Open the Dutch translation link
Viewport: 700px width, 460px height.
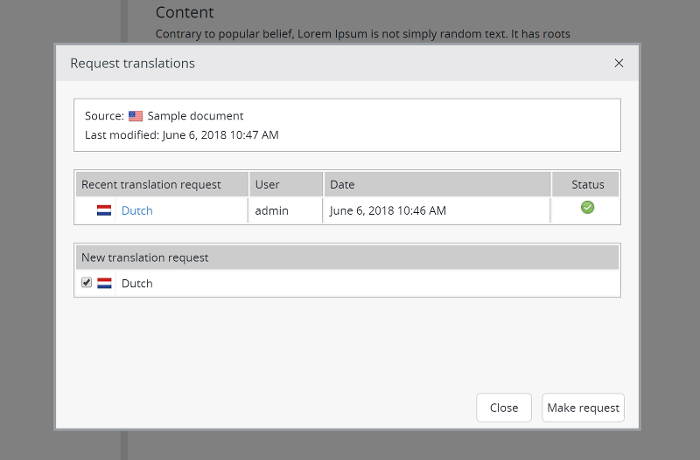(137, 210)
